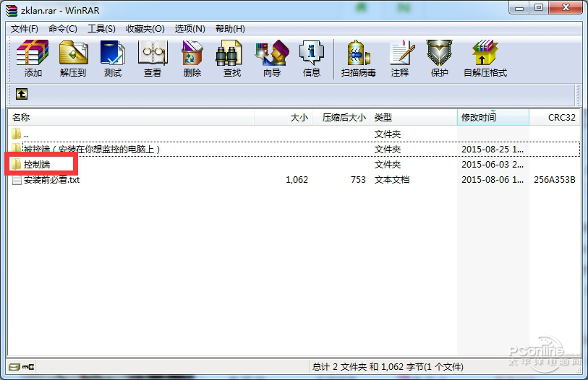Click the 注释 (Comment) icon
This screenshot has width=588, height=380.
[401, 53]
